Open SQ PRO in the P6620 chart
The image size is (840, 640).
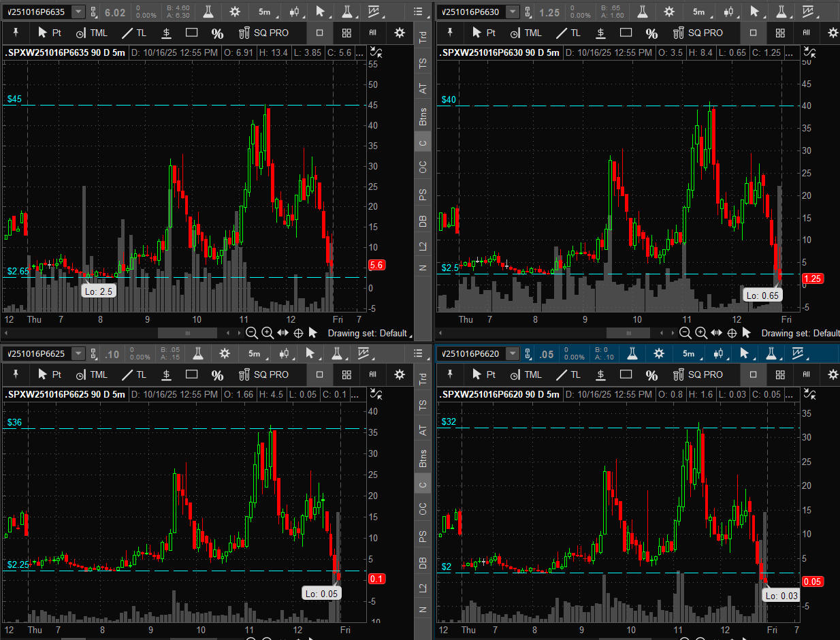[x=698, y=374]
